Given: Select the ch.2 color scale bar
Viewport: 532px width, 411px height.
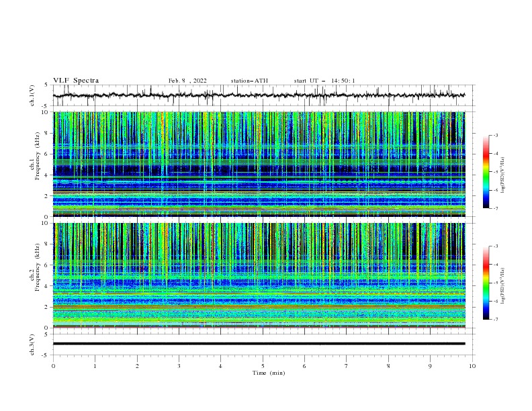Looking at the screenshot, I should click(x=486, y=283).
